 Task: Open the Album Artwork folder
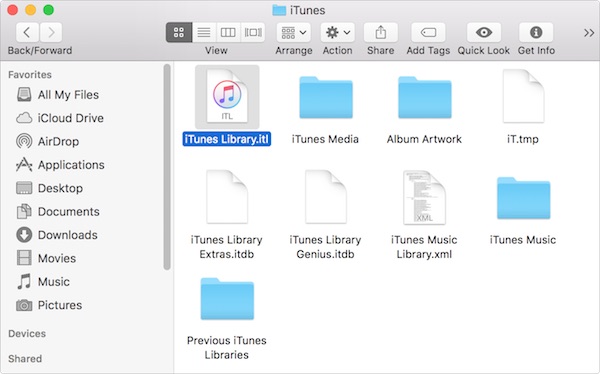424,97
